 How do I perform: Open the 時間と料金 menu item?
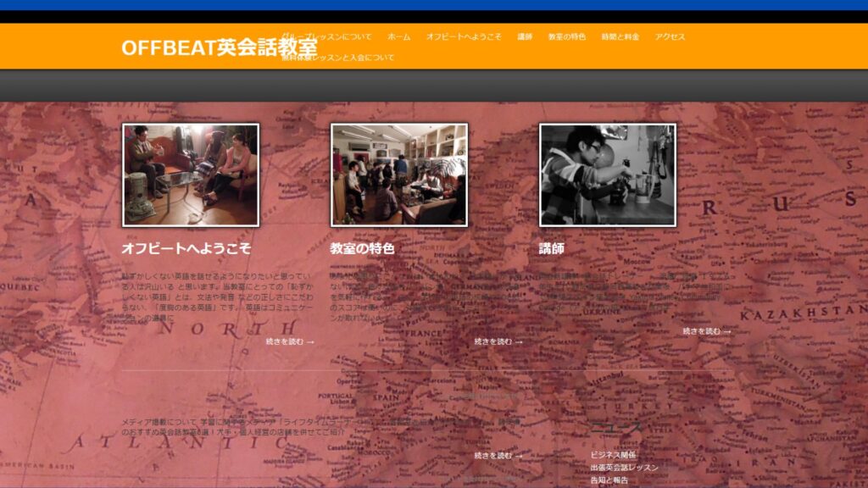pos(620,36)
